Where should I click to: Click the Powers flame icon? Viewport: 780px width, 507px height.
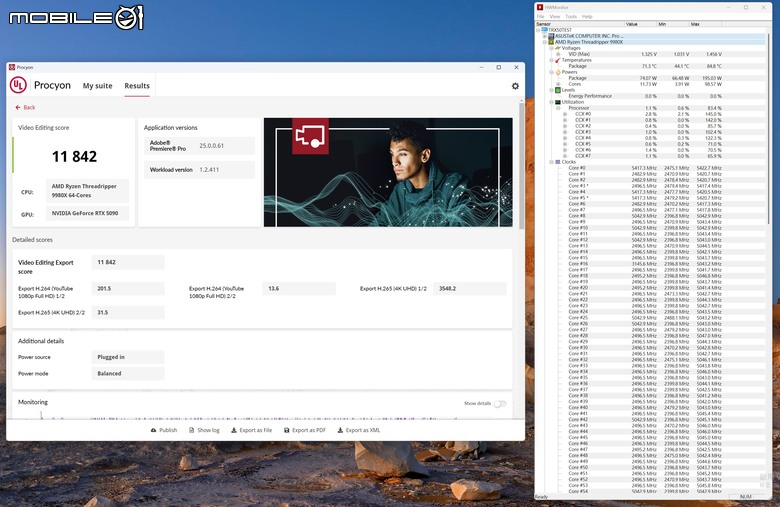point(558,72)
